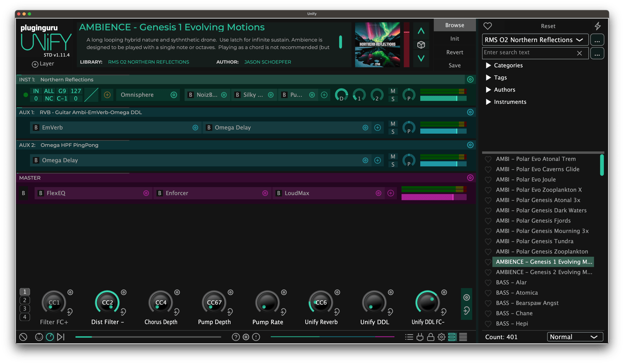Select the AMBI – Polar Evo Joule patch
This screenshot has height=364, width=624.
point(525,180)
